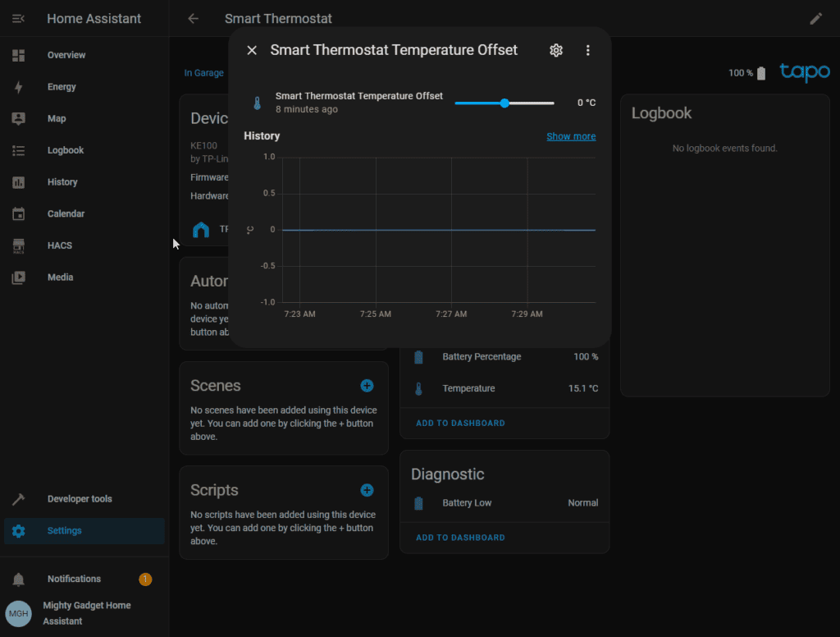Open the In Garage area link
Viewport: 840px width, 637px height.
click(203, 73)
